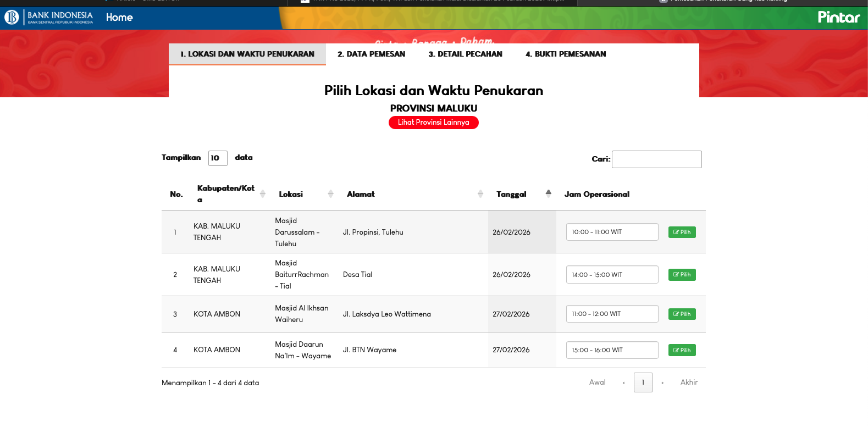Click the Bank Indonesia logo
This screenshot has width=868, height=427.
click(49, 18)
